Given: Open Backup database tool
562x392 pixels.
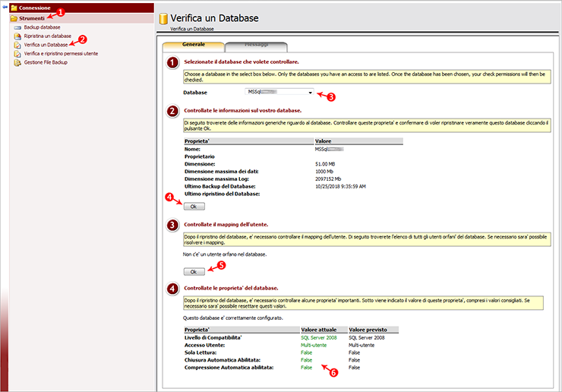Looking at the screenshot, I should pos(42,27).
